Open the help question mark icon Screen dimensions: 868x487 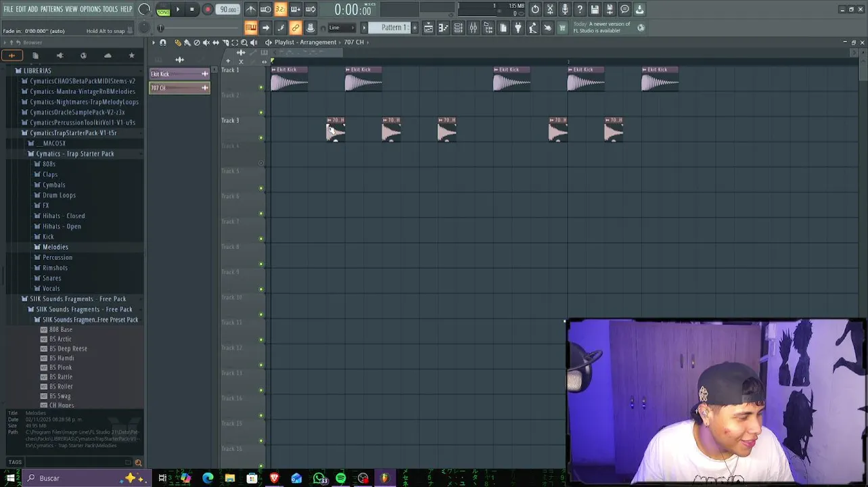(x=580, y=9)
